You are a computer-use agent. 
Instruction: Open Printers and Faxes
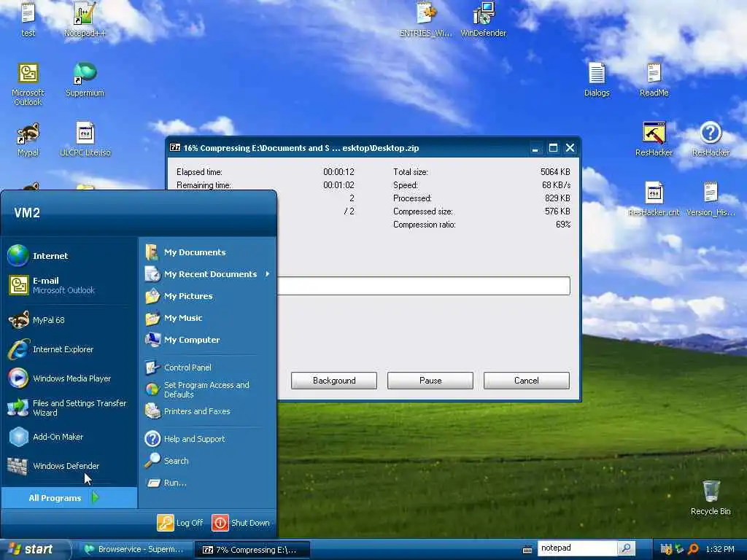(207, 411)
